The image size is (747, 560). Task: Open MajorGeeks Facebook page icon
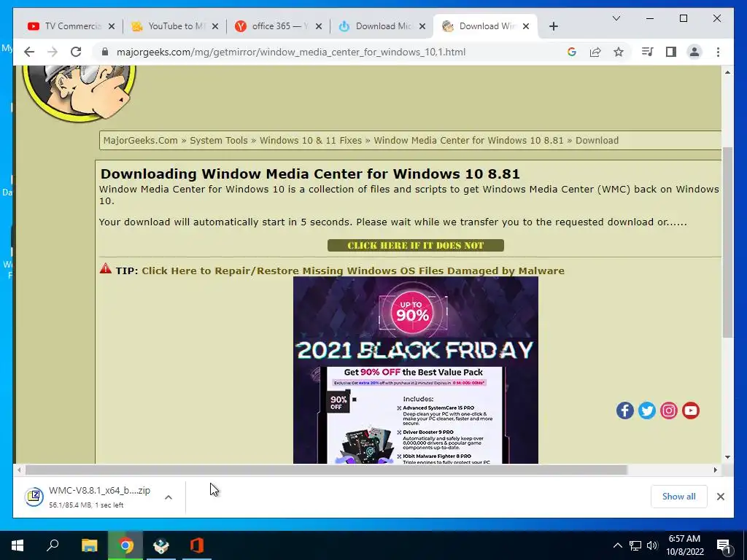(624, 411)
